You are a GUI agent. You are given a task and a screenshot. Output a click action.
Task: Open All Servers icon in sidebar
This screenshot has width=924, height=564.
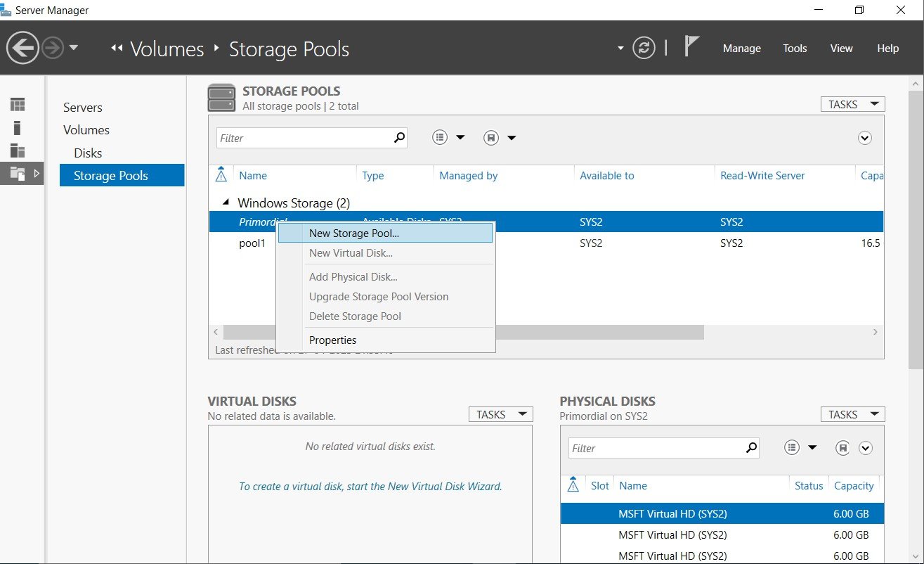coord(18,150)
